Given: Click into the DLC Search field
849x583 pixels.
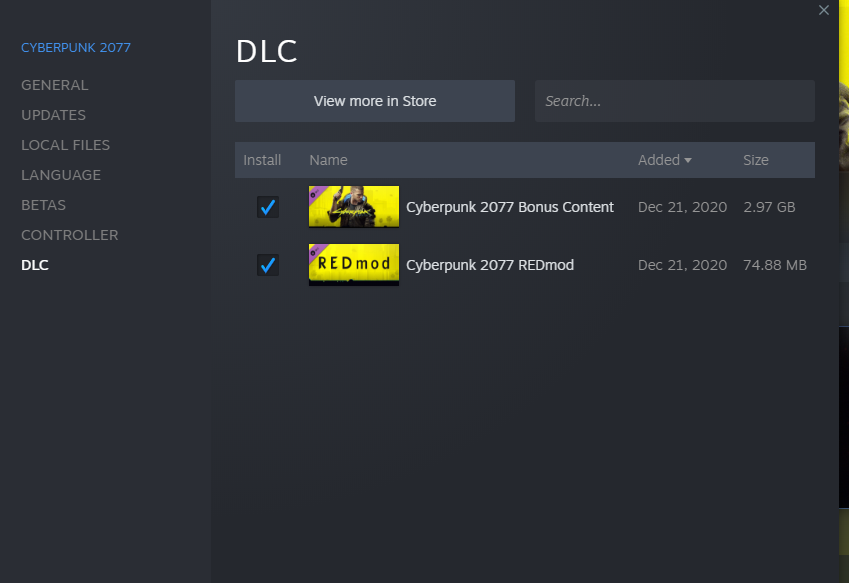Looking at the screenshot, I should point(674,101).
